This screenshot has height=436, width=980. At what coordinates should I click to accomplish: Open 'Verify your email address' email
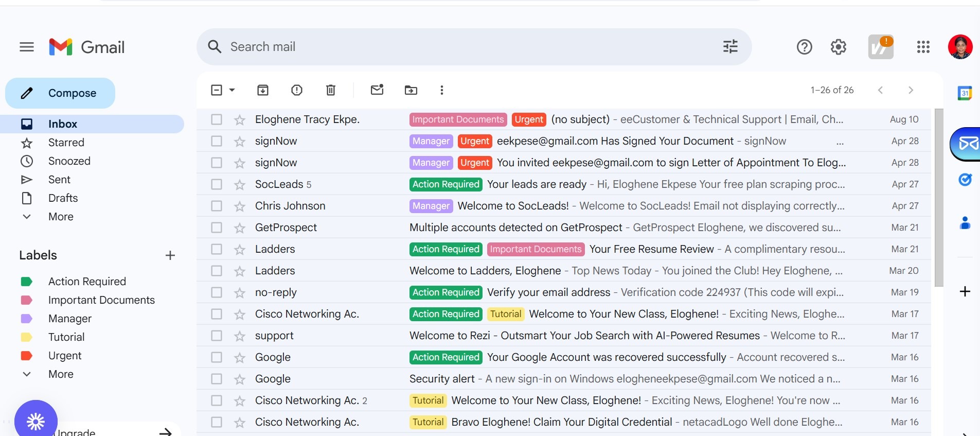pyautogui.click(x=564, y=292)
